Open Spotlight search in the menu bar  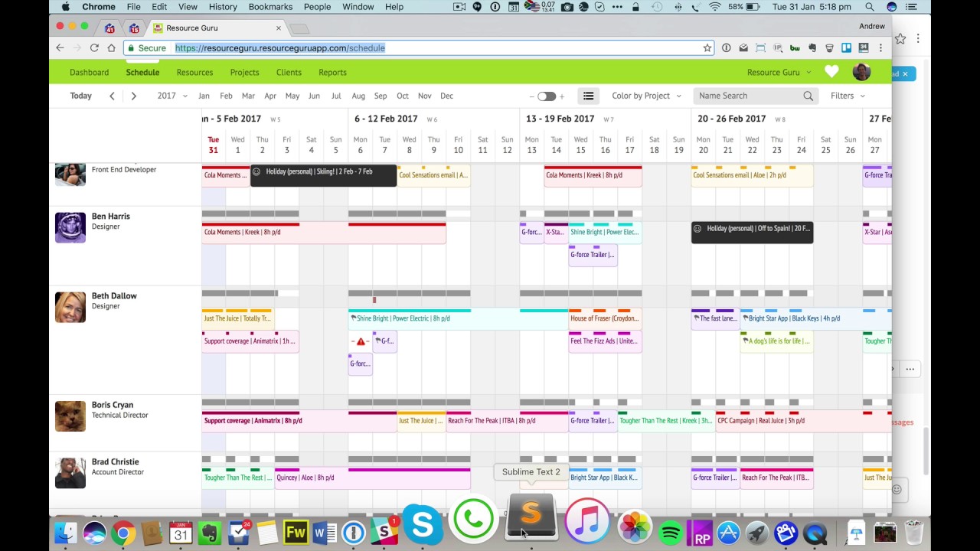[x=871, y=7]
